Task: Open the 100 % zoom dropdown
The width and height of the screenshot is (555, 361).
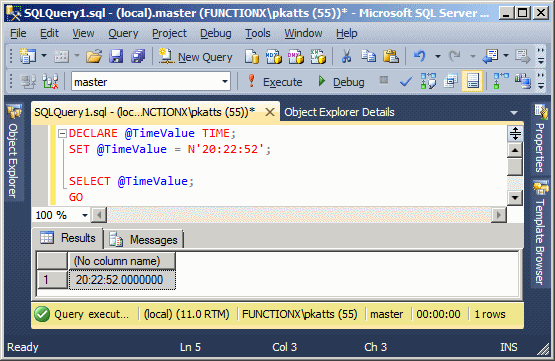Action: click(85, 215)
